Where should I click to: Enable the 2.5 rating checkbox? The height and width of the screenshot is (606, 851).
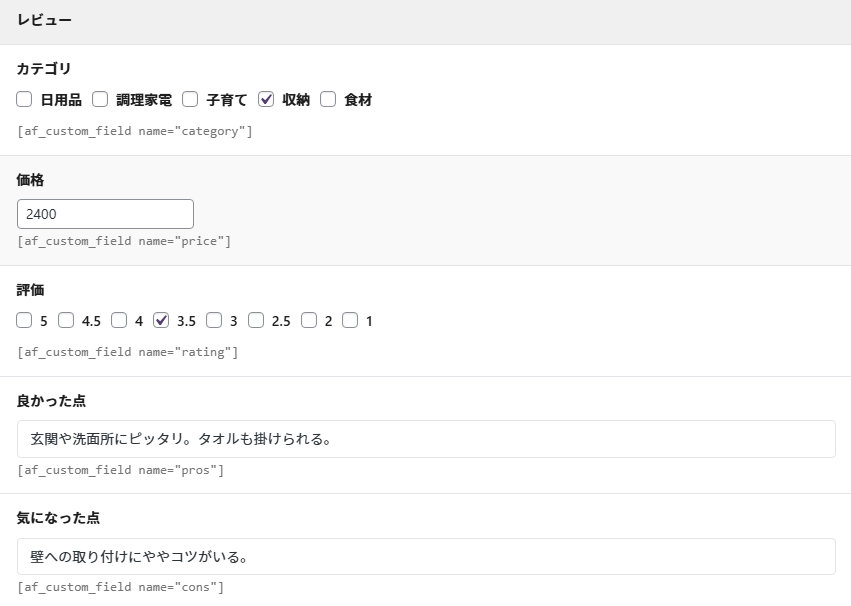pos(256,321)
